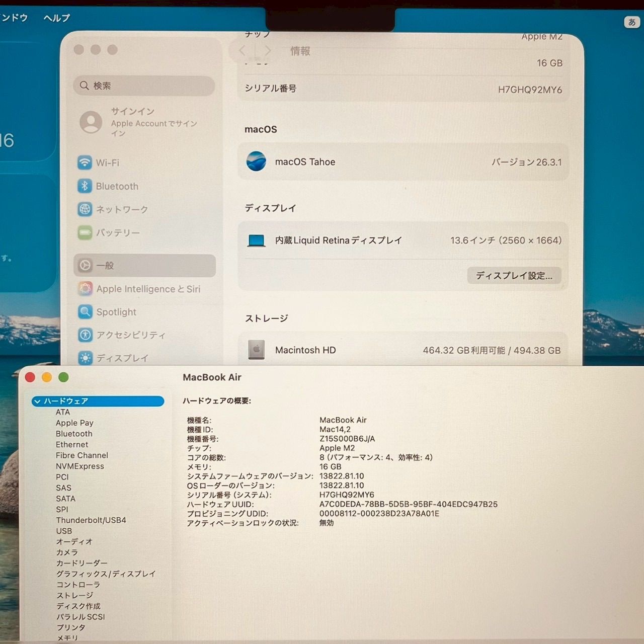Open ディスプレイ設定... button
The image size is (644, 644).
[514, 275]
